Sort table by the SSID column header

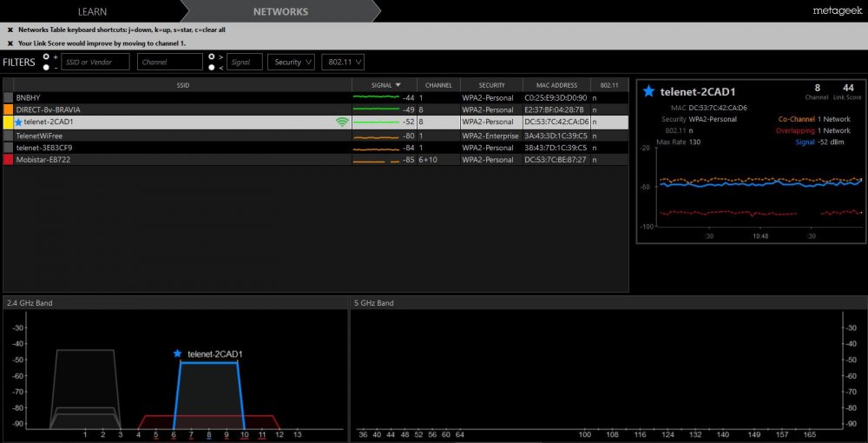(182, 85)
